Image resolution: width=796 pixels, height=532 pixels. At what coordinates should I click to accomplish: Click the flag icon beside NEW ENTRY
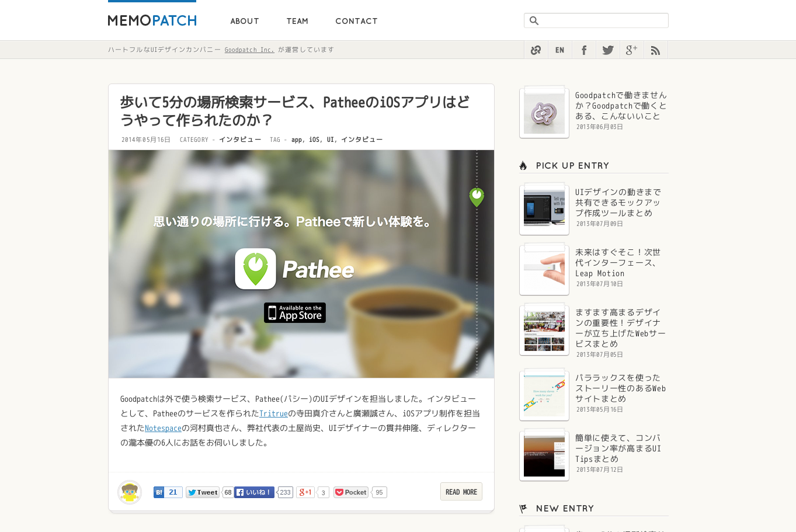click(523, 509)
